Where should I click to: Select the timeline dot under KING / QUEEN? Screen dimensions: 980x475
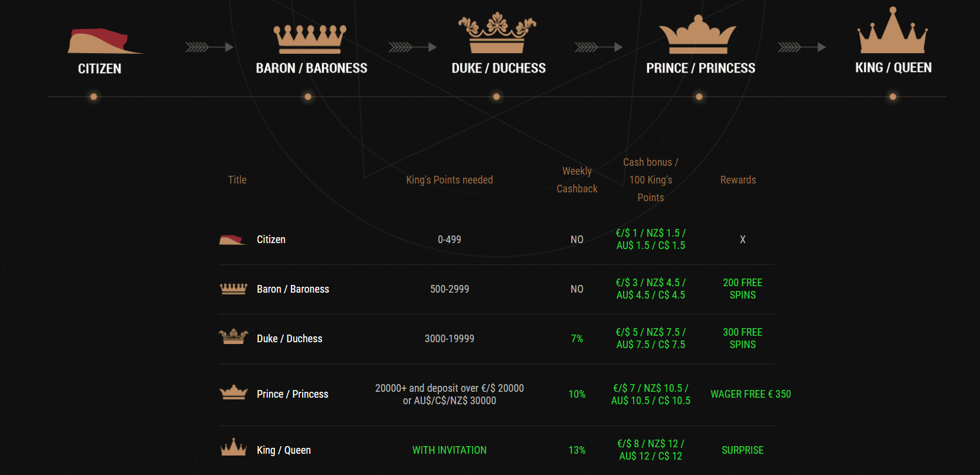click(893, 96)
